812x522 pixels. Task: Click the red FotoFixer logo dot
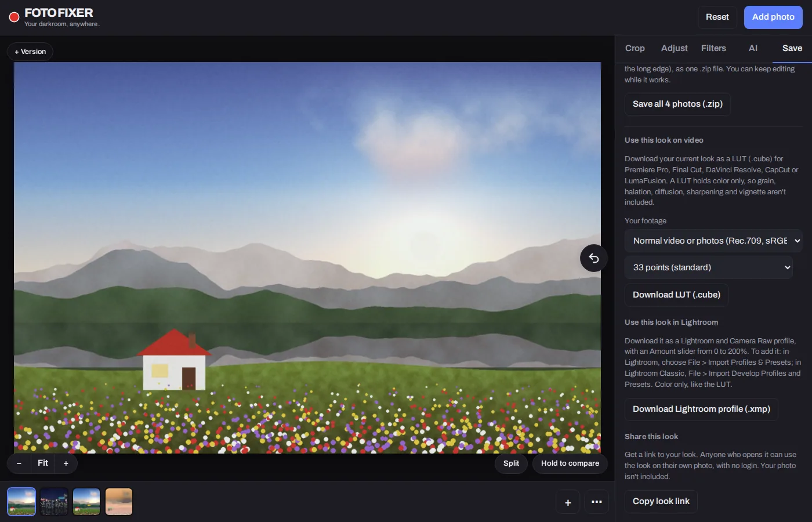click(x=14, y=17)
